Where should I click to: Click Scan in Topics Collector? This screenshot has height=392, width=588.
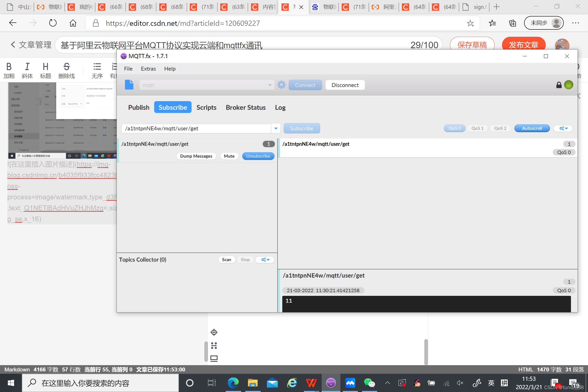click(226, 260)
